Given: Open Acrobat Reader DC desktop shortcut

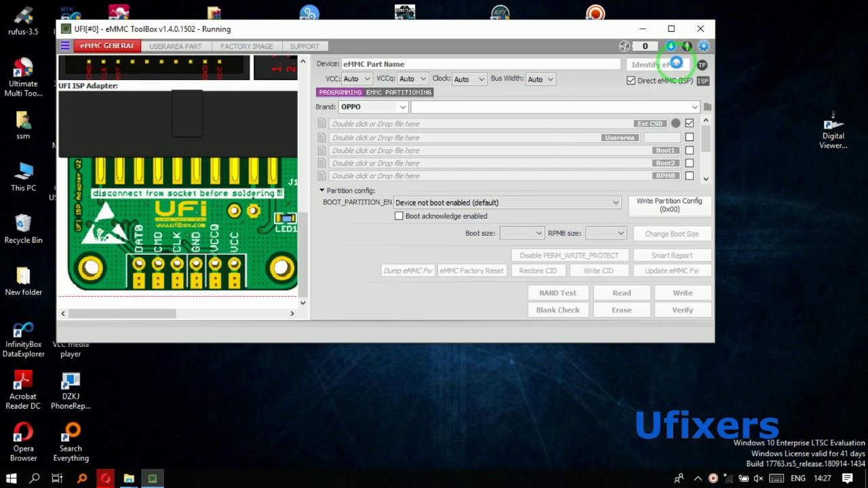Looking at the screenshot, I should 23,391.
